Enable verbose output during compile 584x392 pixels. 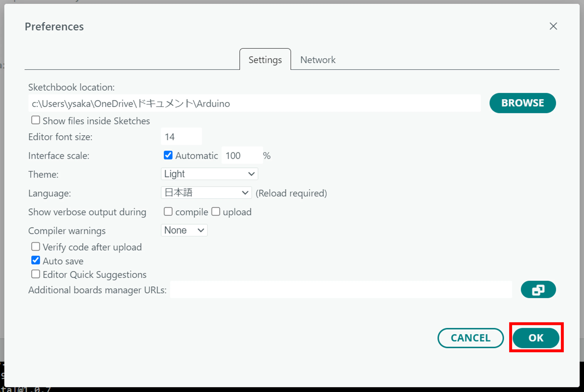point(168,211)
